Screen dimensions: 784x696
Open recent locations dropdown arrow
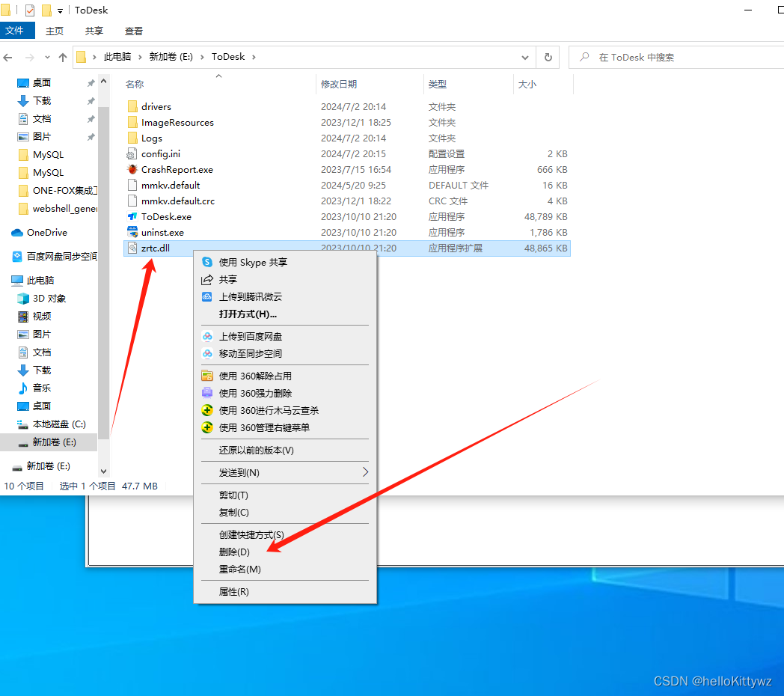(47, 58)
